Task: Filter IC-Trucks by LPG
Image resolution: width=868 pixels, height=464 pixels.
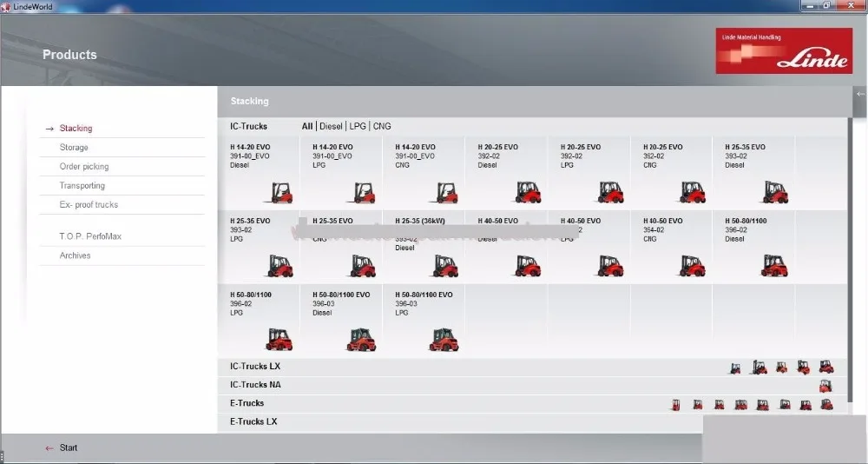Action: pyautogui.click(x=358, y=126)
